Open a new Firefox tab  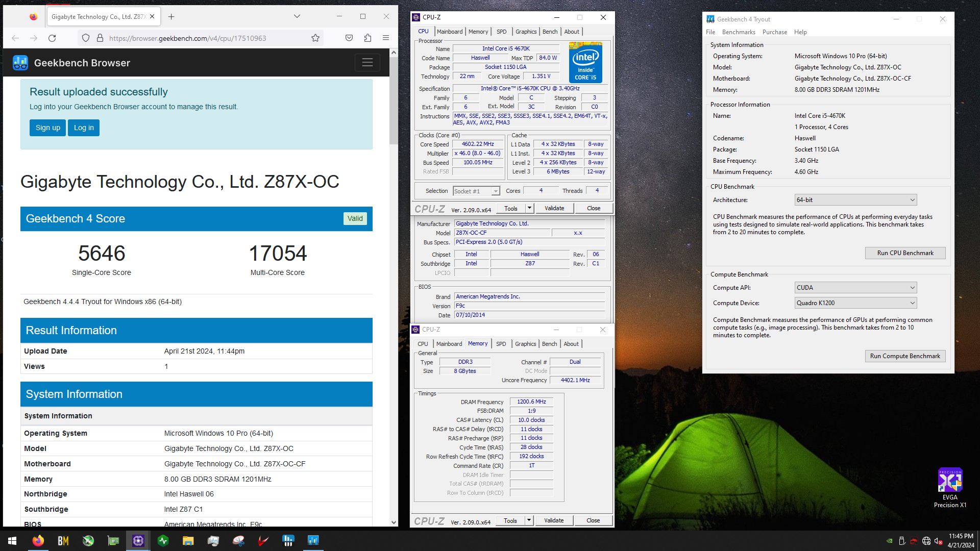pos(171,17)
